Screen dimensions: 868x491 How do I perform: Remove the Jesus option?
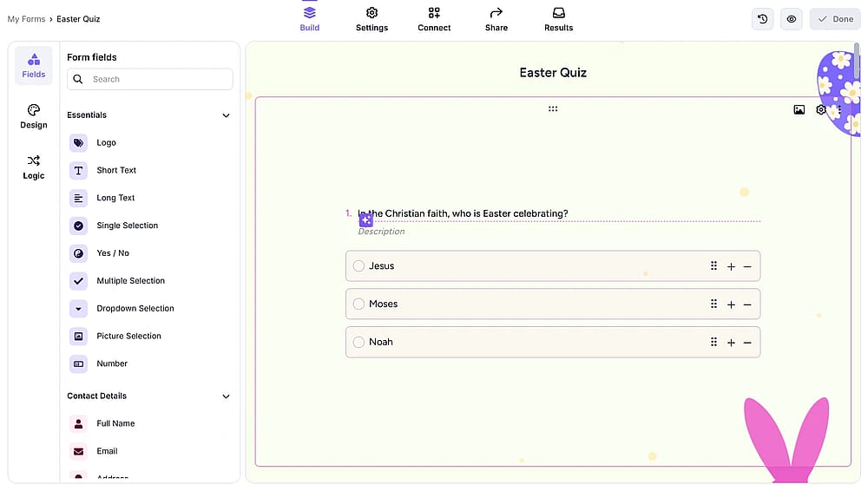pos(747,267)
